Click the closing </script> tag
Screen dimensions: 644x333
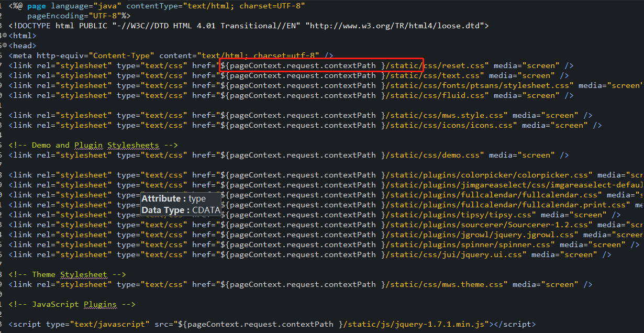click(515, 324)
